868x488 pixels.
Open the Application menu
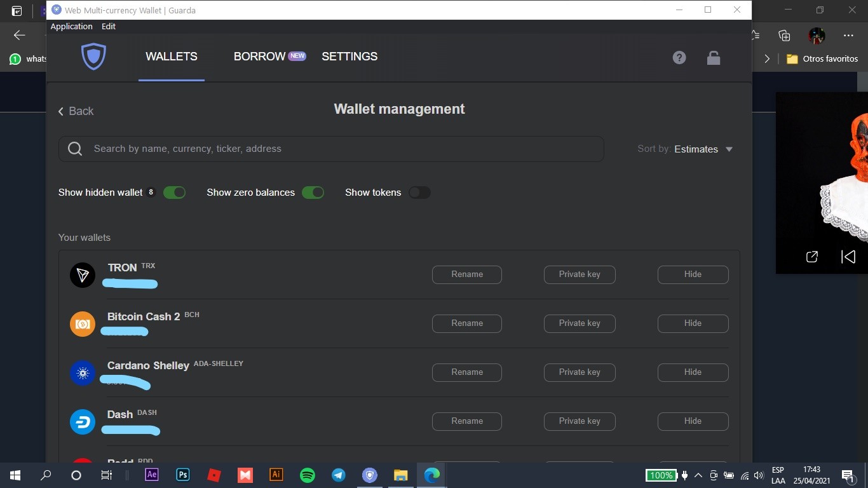point(71,26)
